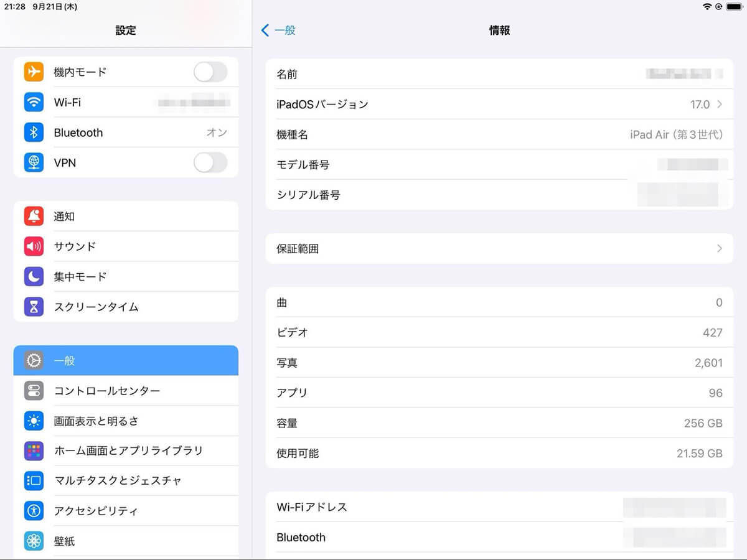Open 集中モード settings
The height and width of the screenshot is (560, 747).
point(126,276)
